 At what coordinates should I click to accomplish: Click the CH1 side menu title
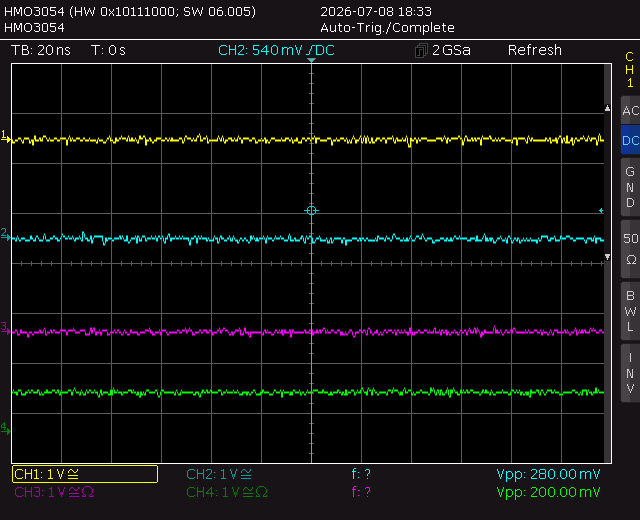coord(630,70)
